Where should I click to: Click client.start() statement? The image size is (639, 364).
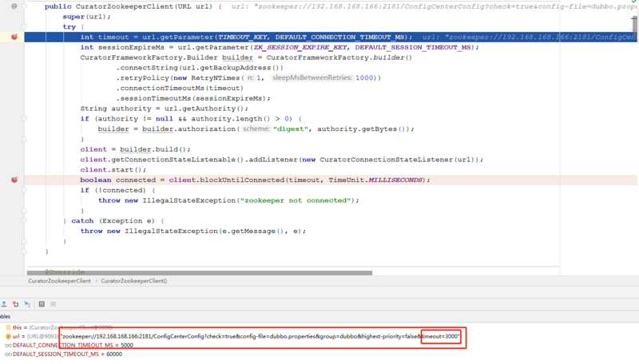pyautogui.click(x=113, y=170)
